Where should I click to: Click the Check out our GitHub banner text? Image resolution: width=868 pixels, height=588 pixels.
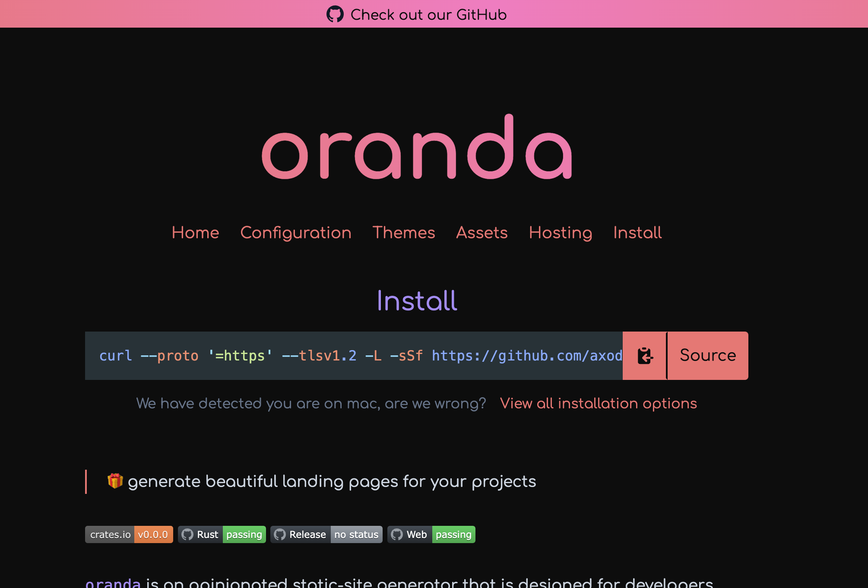coord(428,14)
